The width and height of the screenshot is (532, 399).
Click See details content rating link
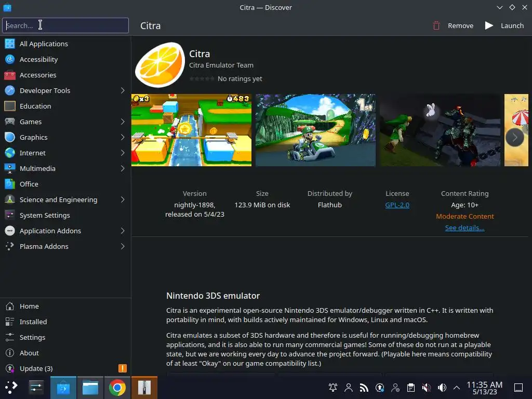(465, 228)
